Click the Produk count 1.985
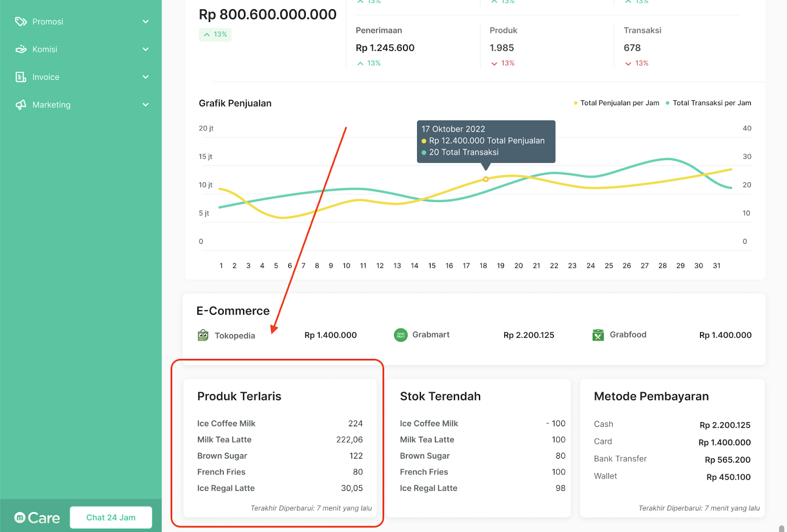Screen dimensions: 787x532 click(x=502, y=48)
